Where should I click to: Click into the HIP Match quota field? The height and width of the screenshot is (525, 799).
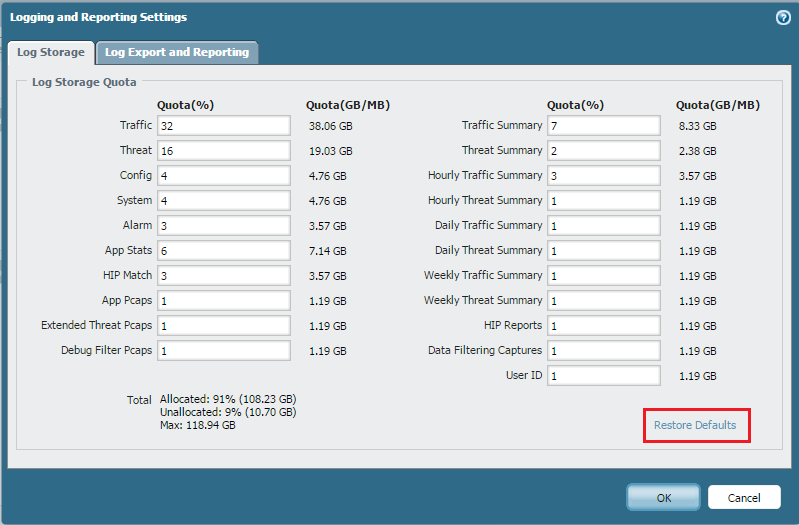pyautogui.click(x=224, y=275)
